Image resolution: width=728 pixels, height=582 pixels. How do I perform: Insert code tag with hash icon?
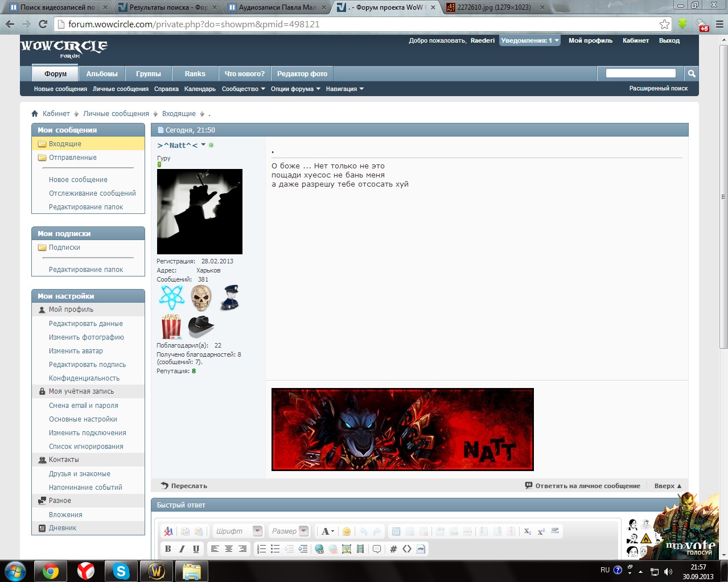[393, 549]
